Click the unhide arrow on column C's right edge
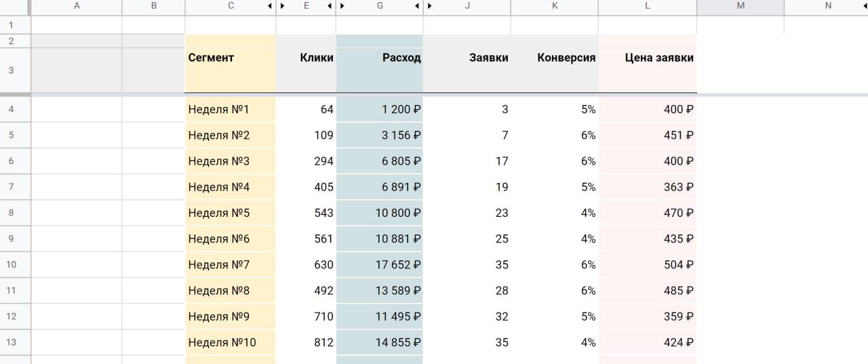The height and width of the screenshot is (364, 868). 270,6
